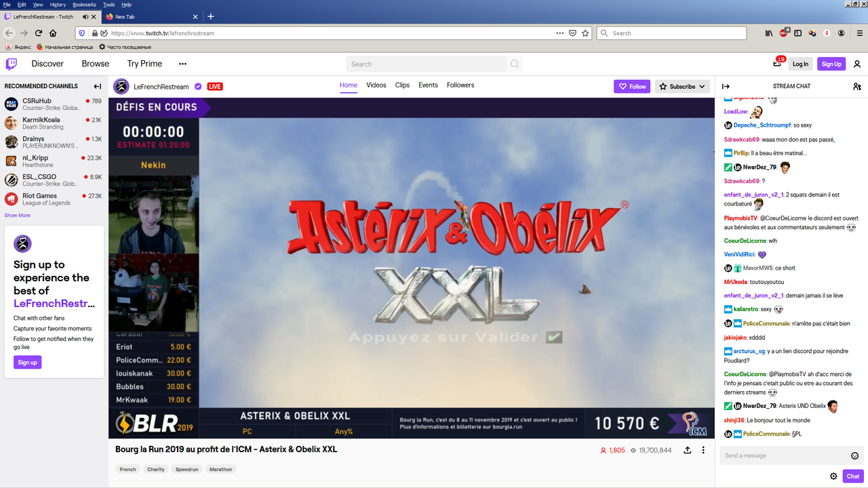Open page actions three-dot menu in URL bar
Screen dimensions: 868x488
pos(559,33)
